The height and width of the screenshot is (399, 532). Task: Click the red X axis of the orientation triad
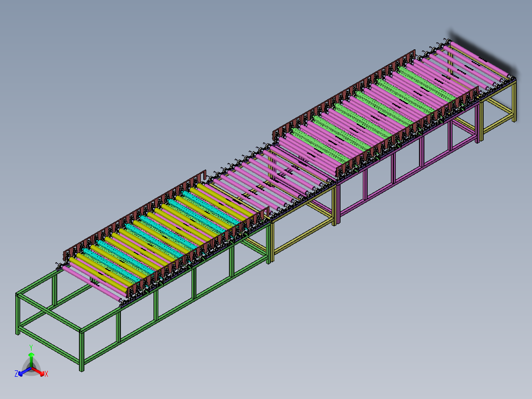[38, 371]
